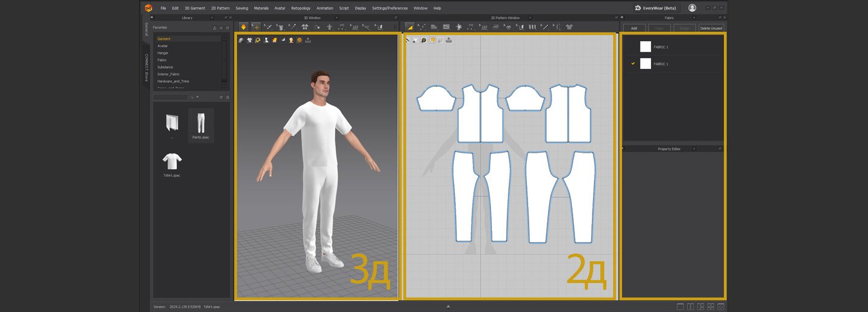Open the CONNECT Store side tab
868x312 pixels.
[146, 68]
